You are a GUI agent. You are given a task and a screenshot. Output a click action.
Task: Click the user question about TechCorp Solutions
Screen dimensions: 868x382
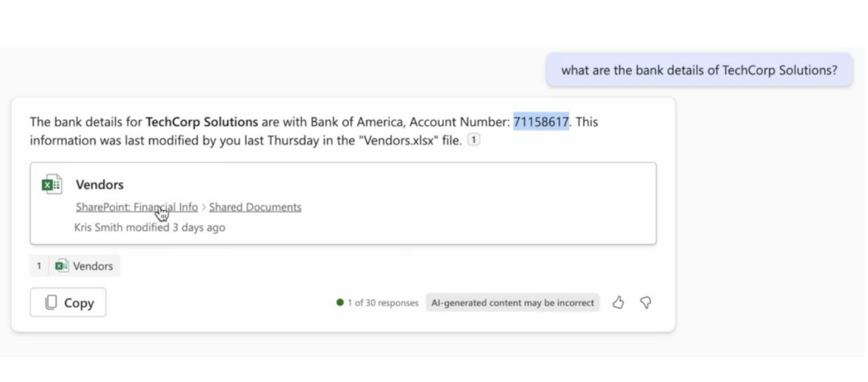pyautogui.click(x=699, y=70)
